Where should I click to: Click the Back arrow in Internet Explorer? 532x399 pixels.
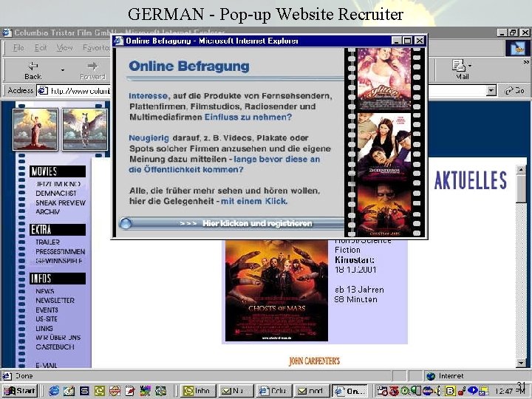(33, 66)
